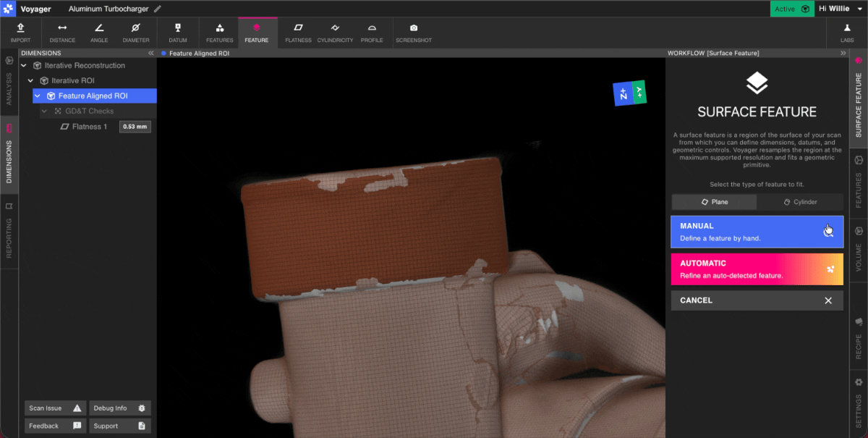Open the Support page
Viewport: 868px width, 438px height.
click(x=120, y=426)
